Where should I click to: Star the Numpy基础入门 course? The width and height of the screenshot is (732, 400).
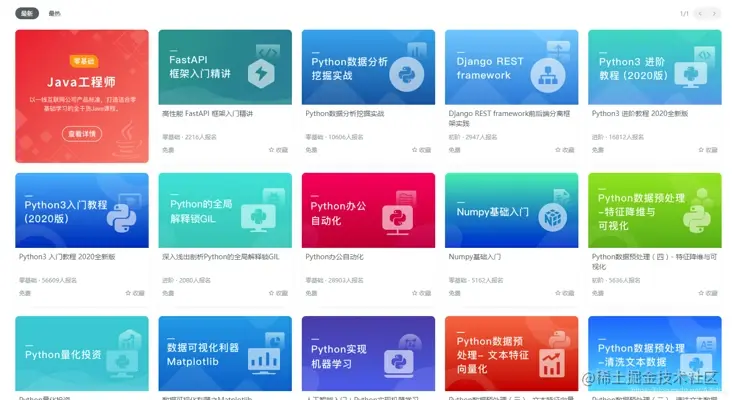(x=565, y=293)
